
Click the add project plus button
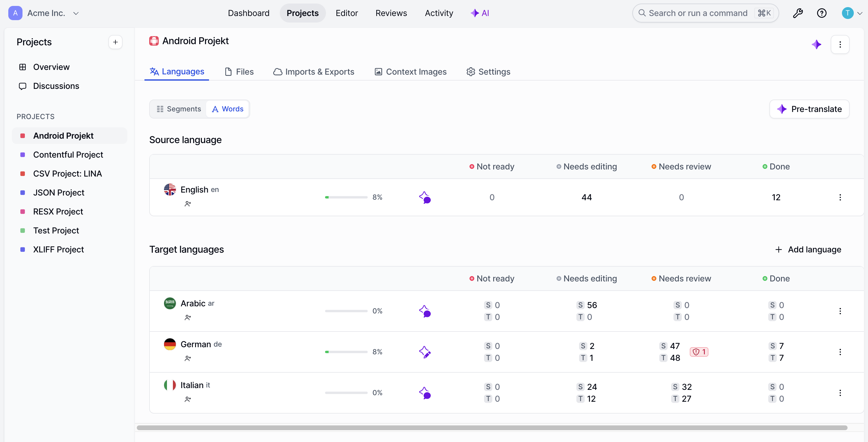tap(115, 42)
